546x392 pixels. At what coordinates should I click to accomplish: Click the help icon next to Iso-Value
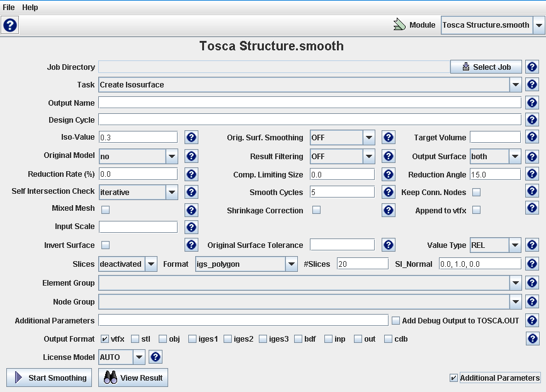tap(192, 137)
